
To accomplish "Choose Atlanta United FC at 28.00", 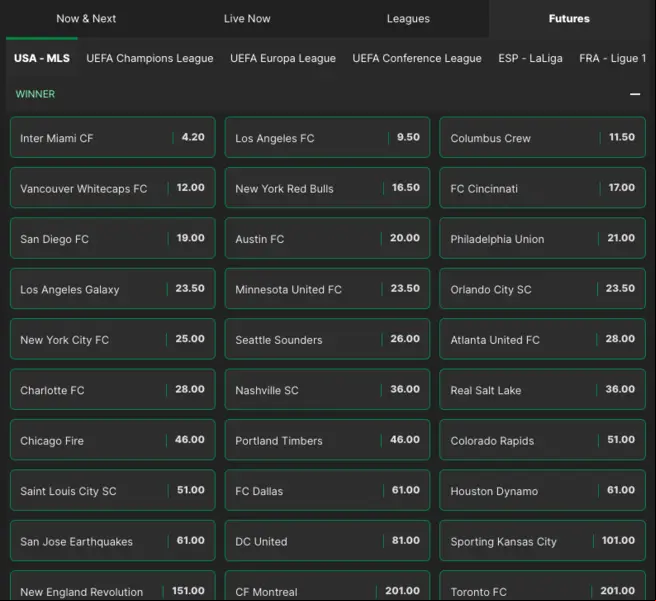I will tap(542, 339).
